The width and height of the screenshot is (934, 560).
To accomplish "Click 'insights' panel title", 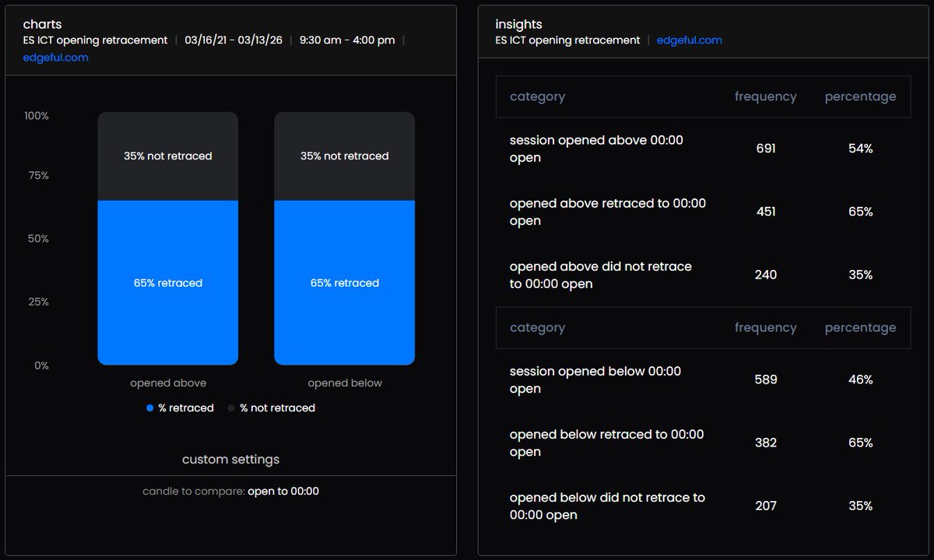I will tap(519, 25).
